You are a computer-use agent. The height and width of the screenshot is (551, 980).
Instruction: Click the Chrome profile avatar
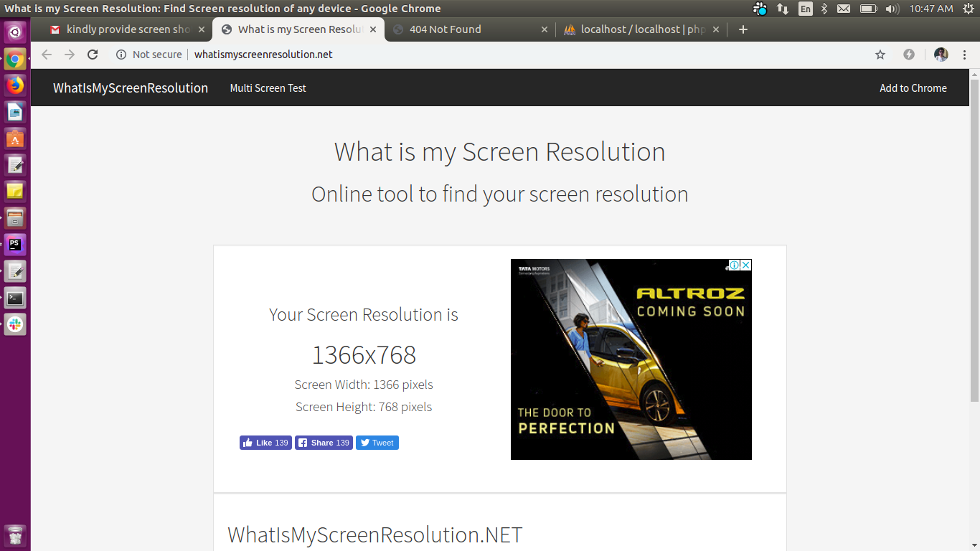click(x=941, y=55)
